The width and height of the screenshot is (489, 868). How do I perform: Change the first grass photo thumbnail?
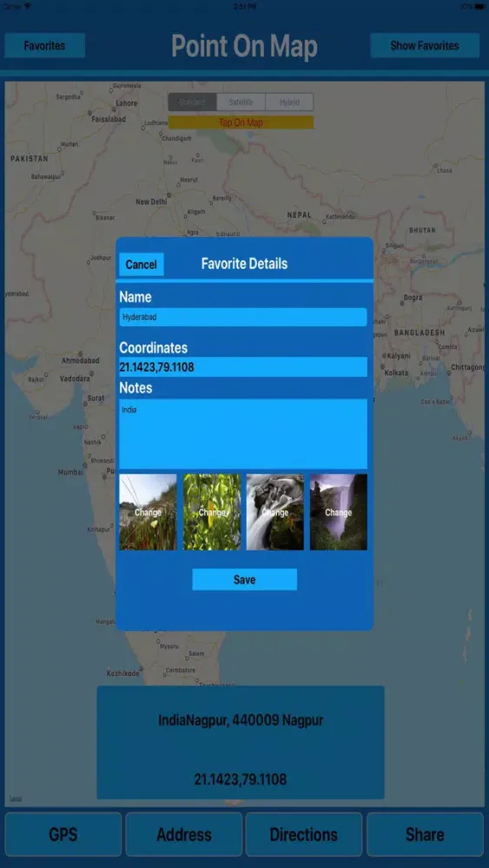click(148, 512)
